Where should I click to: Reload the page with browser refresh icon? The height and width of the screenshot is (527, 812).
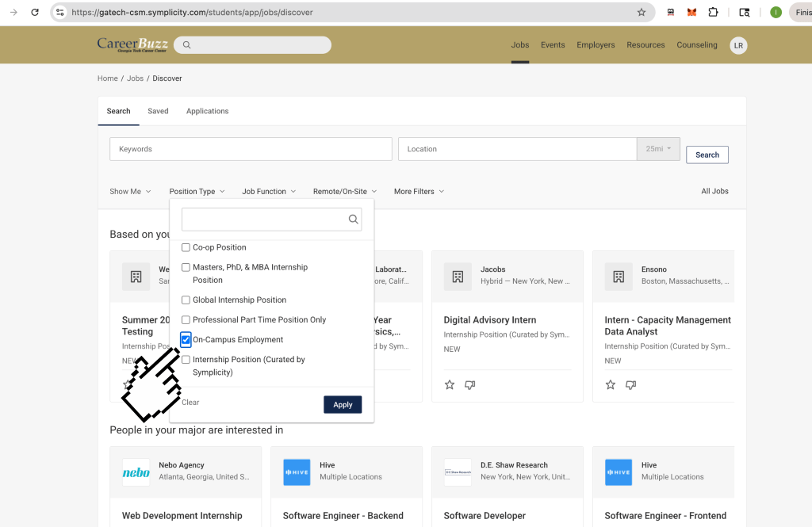tap(35, 13)
